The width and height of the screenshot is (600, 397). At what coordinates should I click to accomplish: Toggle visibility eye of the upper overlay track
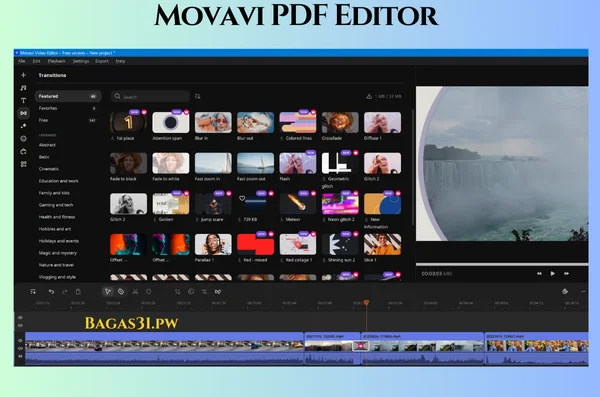20,317
